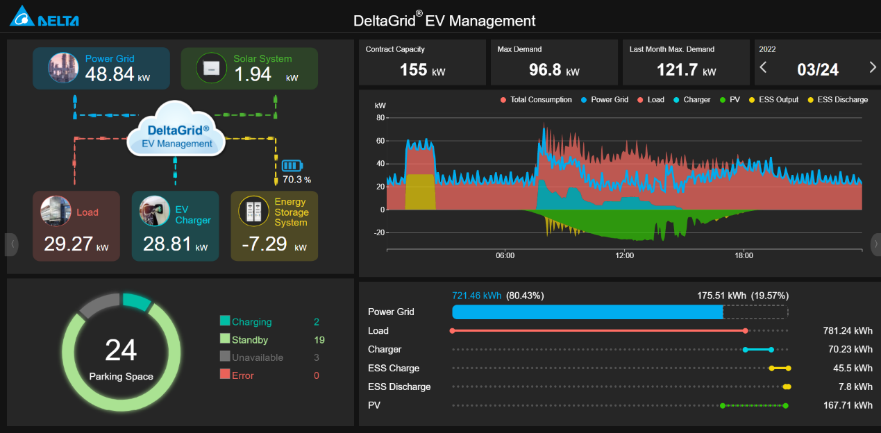
Task: Expand the right side panel handle
Action: point(875,243)
